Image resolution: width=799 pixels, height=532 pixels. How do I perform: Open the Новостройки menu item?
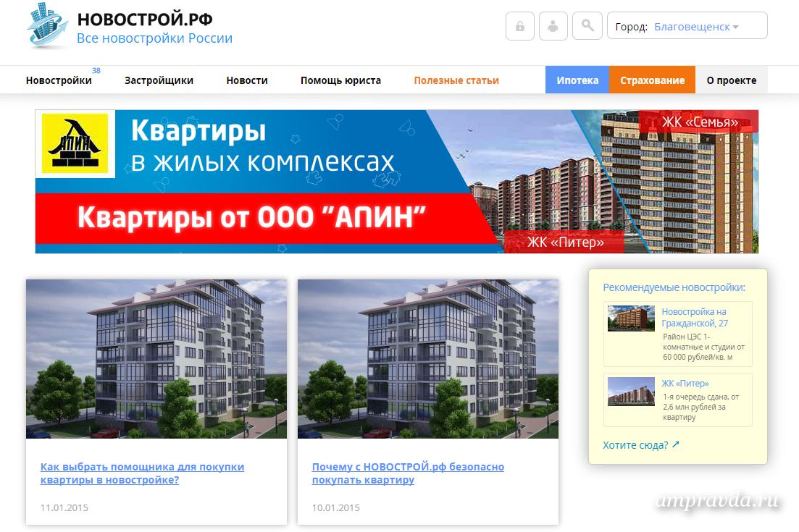click(x=59, y=80)
